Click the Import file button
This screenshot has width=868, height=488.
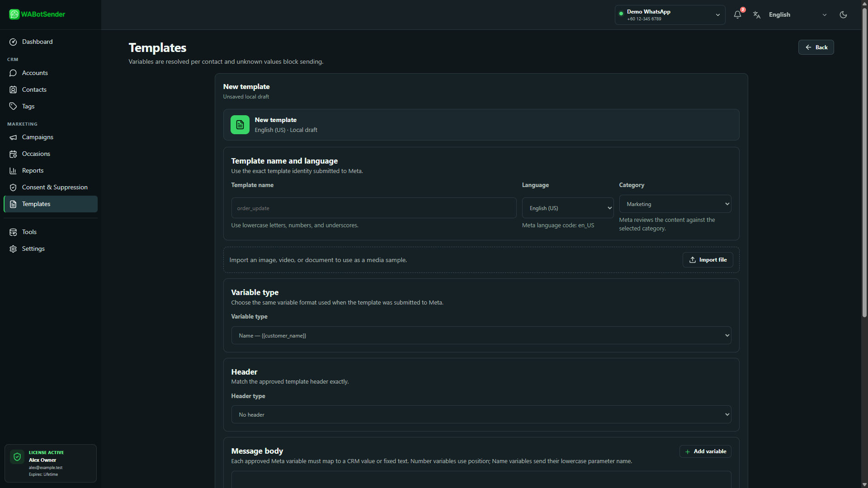pyautogui.click(x=708, y=260)
